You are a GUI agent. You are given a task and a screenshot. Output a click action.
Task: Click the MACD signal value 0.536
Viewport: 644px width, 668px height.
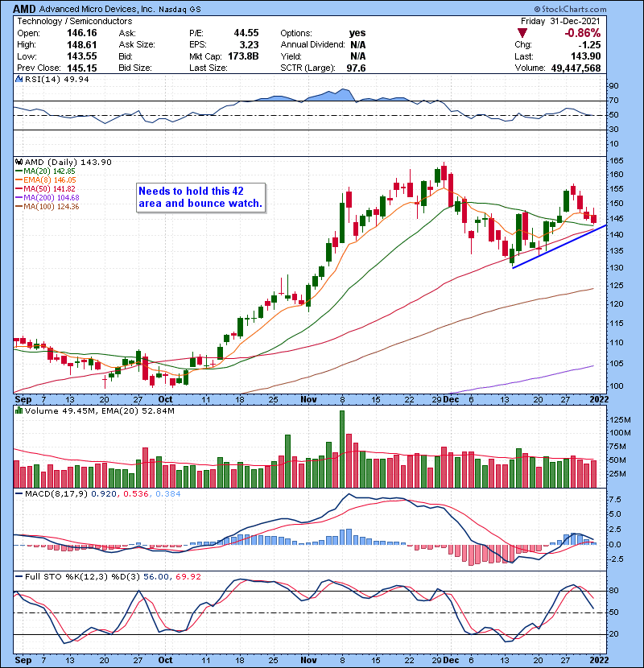pos(136,494)
